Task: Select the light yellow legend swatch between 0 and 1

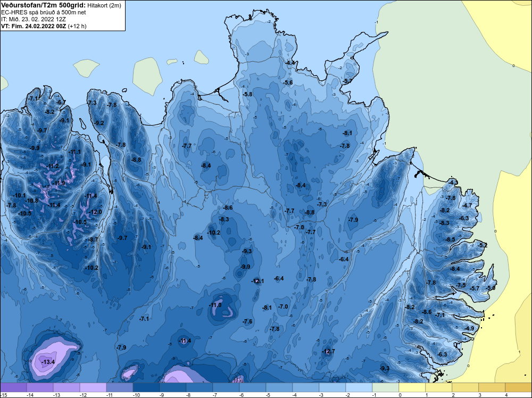Action: (412, 387)
